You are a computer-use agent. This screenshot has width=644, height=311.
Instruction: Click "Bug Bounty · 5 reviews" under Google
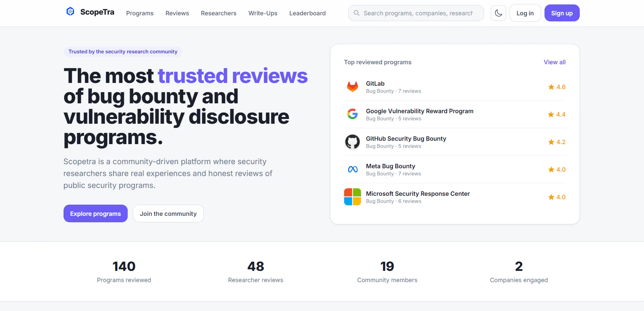(x=393, y=119)
